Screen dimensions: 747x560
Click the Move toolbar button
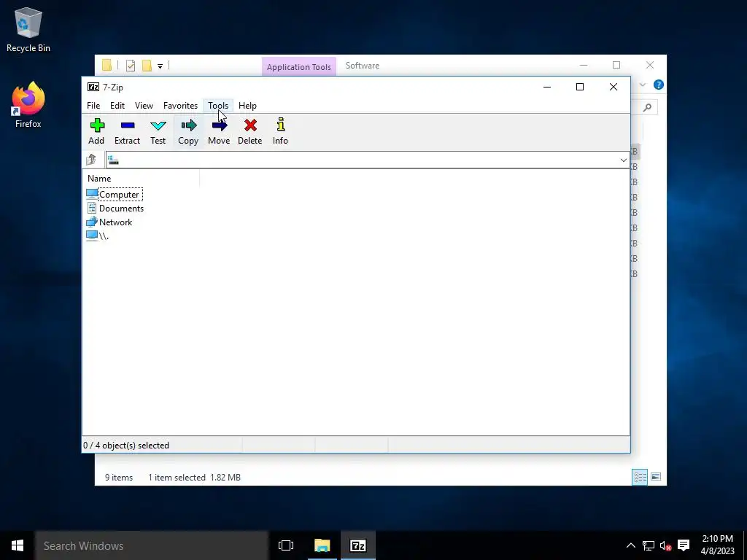pos(219,131)
